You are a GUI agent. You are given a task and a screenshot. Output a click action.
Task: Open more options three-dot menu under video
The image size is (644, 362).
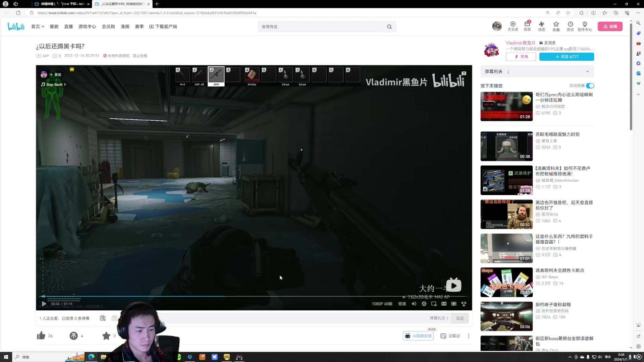[469, 336]
